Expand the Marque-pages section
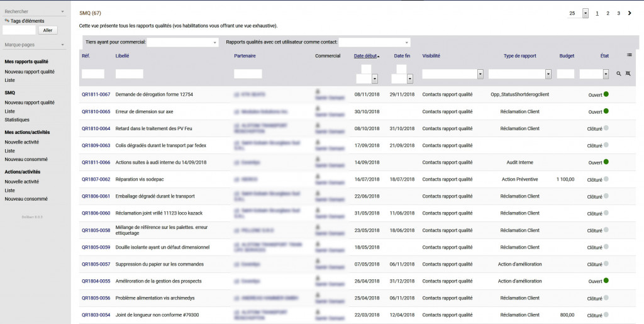 pos(62,45)
